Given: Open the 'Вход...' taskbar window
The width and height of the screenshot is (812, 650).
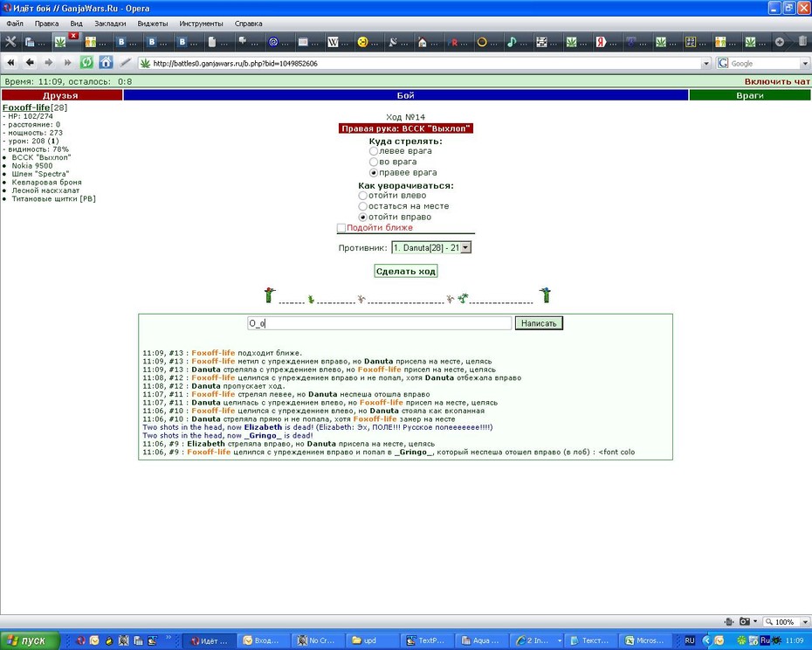Looking at the screenshot, I should [x=263, y=640].
